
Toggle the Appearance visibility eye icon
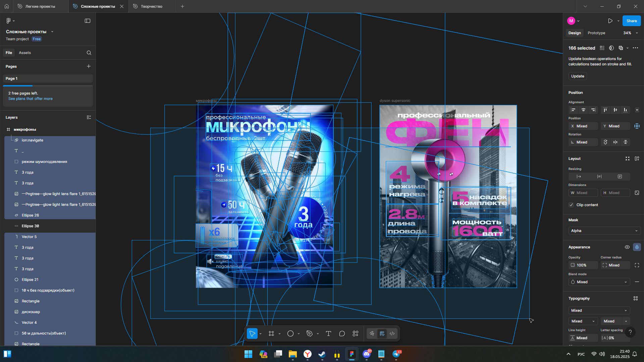[x=627, y=247]
